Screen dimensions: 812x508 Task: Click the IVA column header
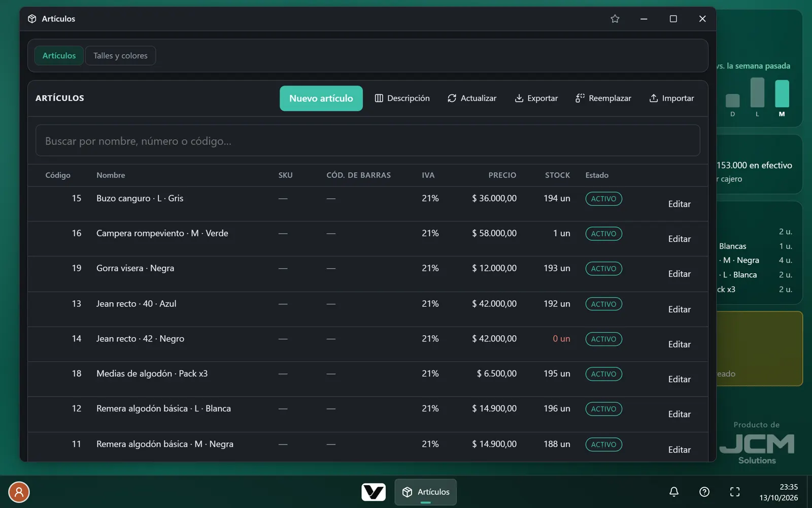point(428,175)
